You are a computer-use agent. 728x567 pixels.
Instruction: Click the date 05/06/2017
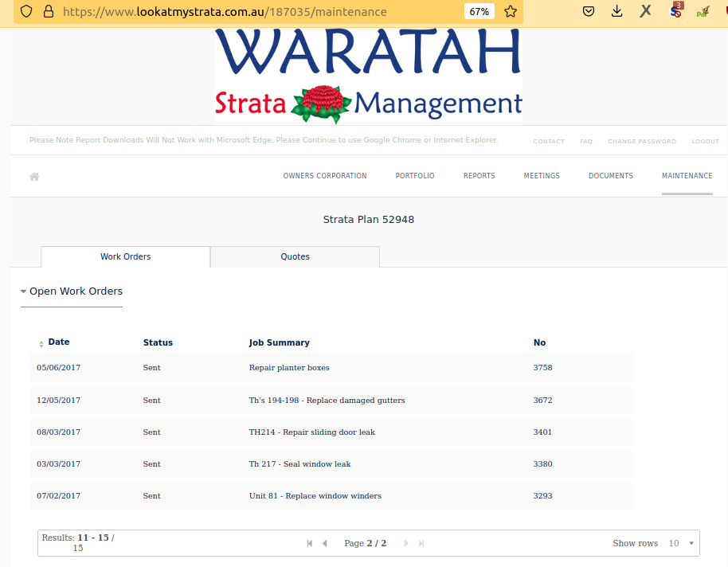(58, 368)
